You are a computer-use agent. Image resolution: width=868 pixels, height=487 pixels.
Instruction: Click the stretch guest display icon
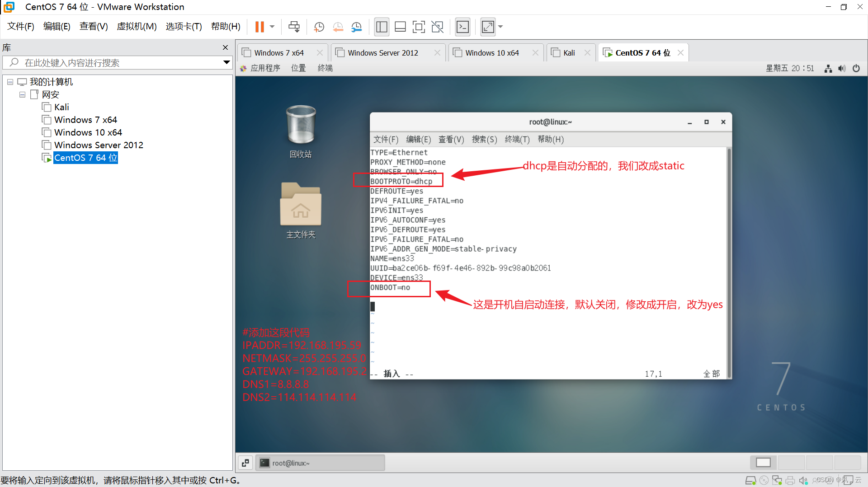tap(488, 27)
